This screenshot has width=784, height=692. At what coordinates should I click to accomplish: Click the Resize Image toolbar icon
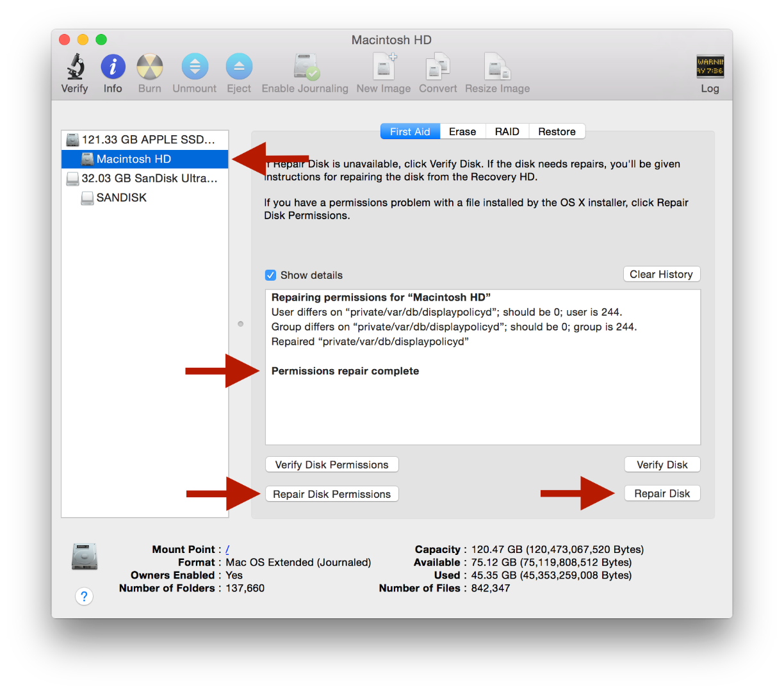(497, 67)
